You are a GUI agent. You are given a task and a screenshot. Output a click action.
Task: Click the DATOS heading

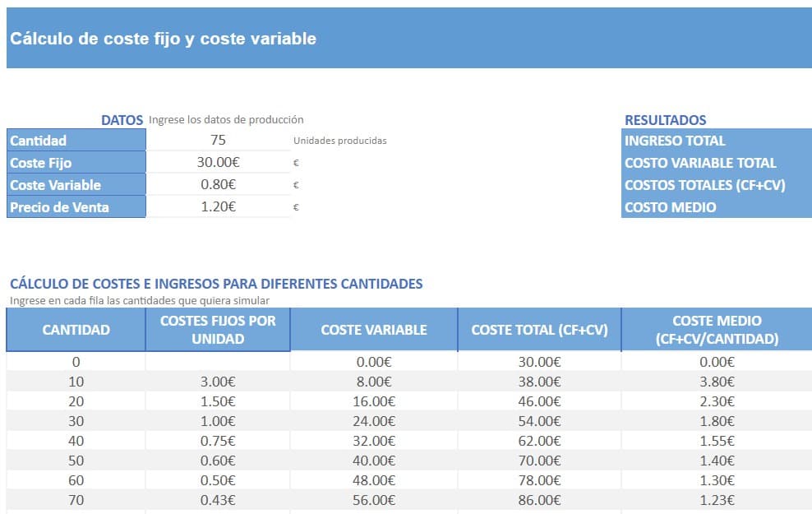click(x=122, y=120)
